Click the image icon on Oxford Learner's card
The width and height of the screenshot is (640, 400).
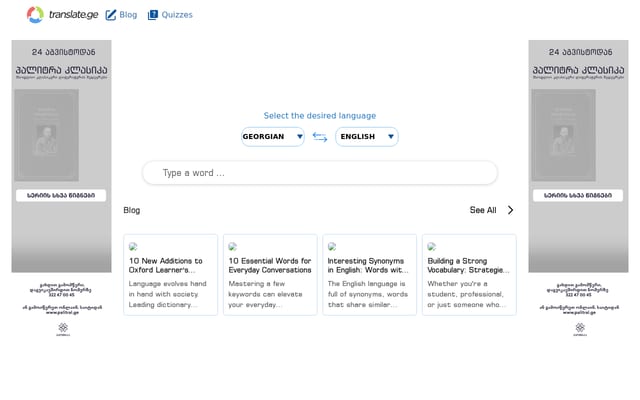tap(133, 247)
